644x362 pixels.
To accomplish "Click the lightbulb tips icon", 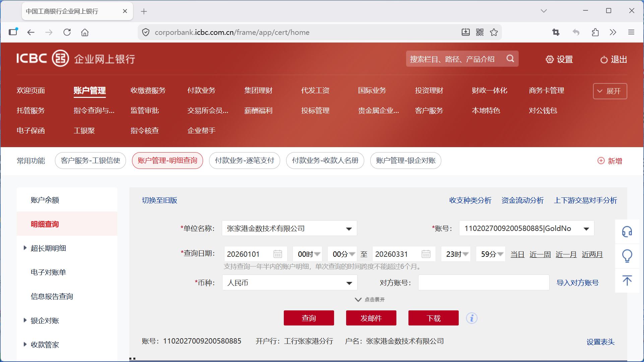I will 627,256.
